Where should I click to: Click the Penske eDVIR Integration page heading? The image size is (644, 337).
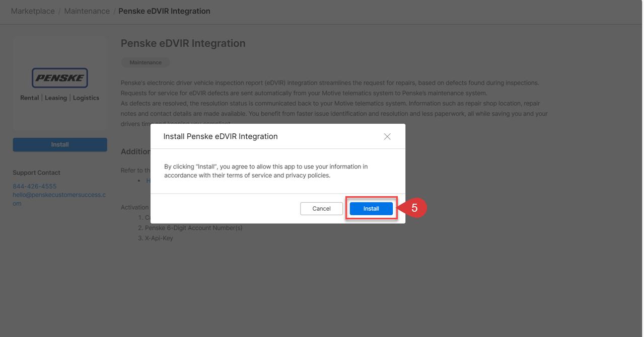tap(183, 43)
